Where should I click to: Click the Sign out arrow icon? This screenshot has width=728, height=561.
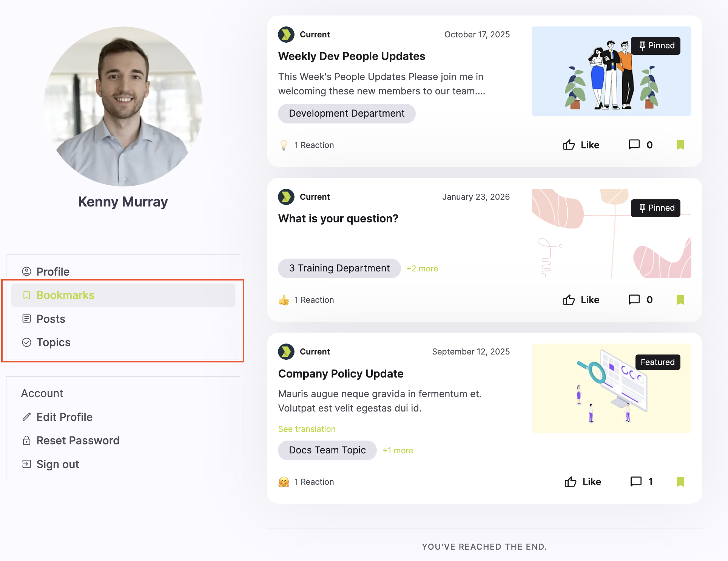(x=26, y=464)
